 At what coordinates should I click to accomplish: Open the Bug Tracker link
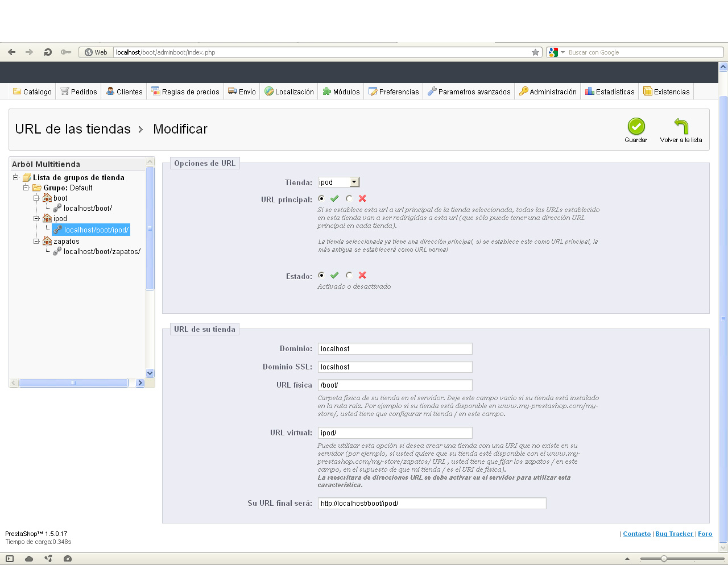pyautogui.click(x=674, y=534)
